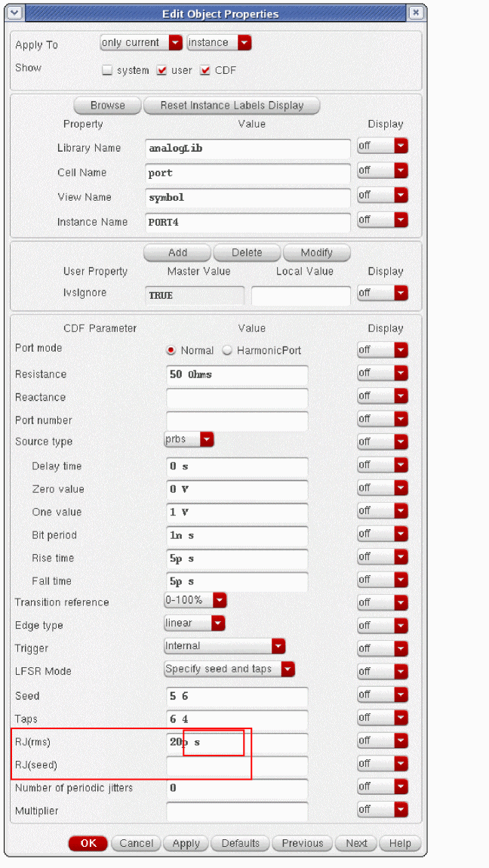Open the Trigger Internal dropdown
Screen dimensions: 489x868
coord(225,646)
